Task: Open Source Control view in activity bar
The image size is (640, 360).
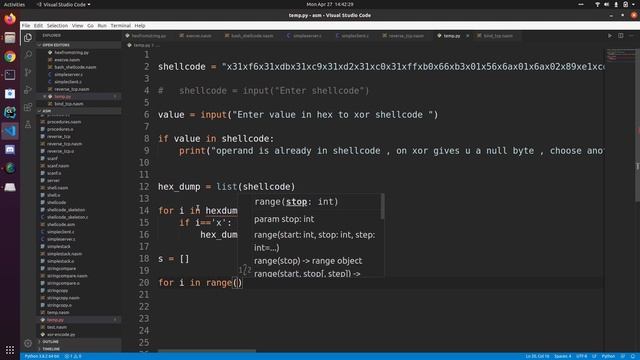Action: click(28, 72)
